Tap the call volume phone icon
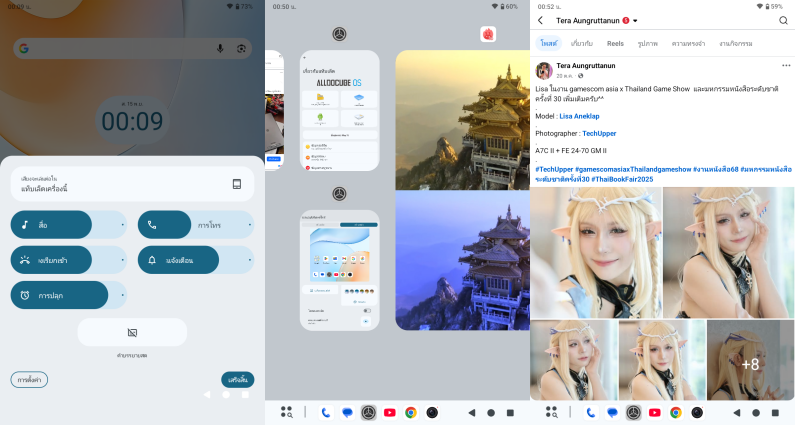 152,225
